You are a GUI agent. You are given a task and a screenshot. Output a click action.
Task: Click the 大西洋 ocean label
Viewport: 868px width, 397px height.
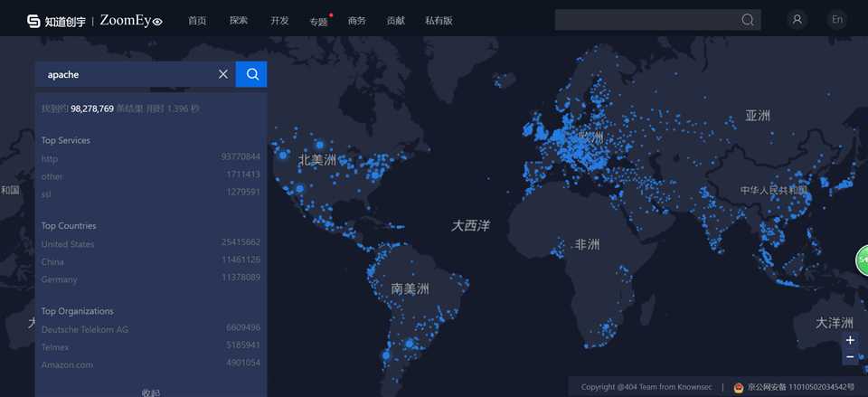click(470, 225)
